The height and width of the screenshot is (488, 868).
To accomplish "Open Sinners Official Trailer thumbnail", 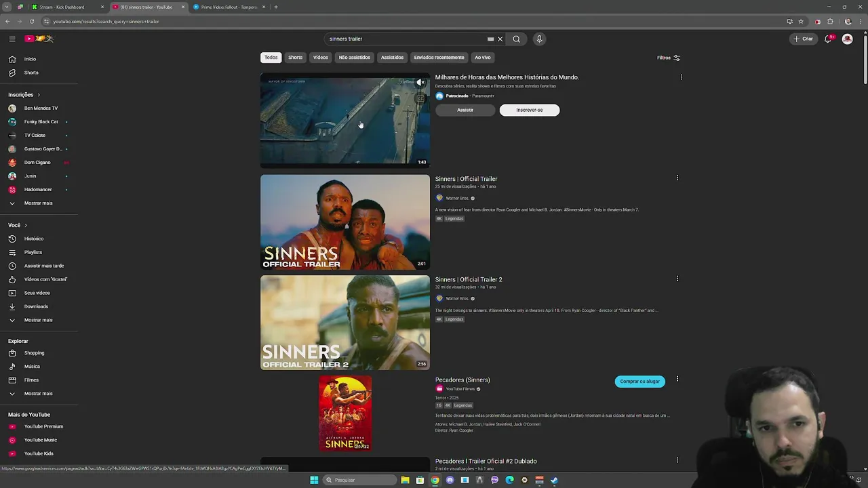I will [345, 222].
